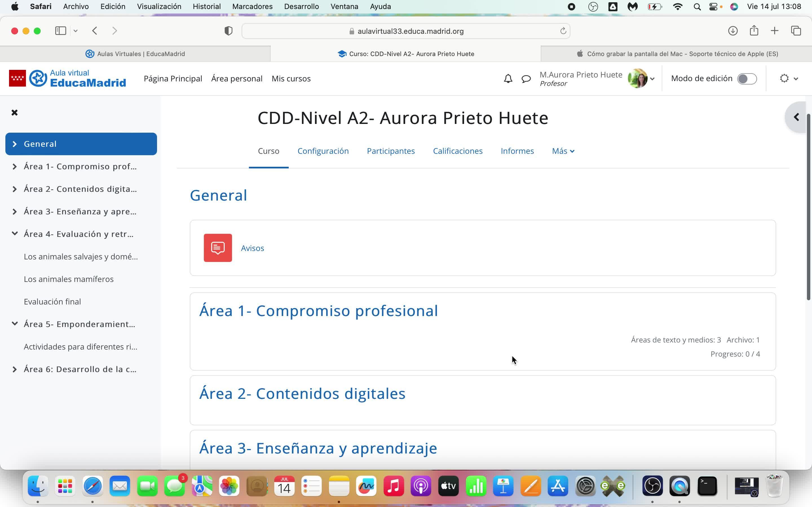The width and height of the screenshot is (812, 507).
Task: Expand Área 1- Compromiso prof in sidebar
Action: point(14,167)
